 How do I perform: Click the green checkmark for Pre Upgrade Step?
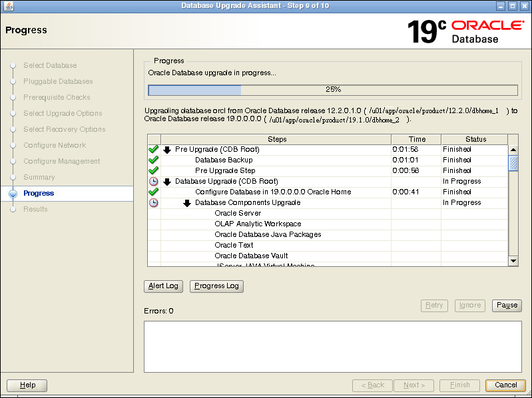(x=153, y=171)
